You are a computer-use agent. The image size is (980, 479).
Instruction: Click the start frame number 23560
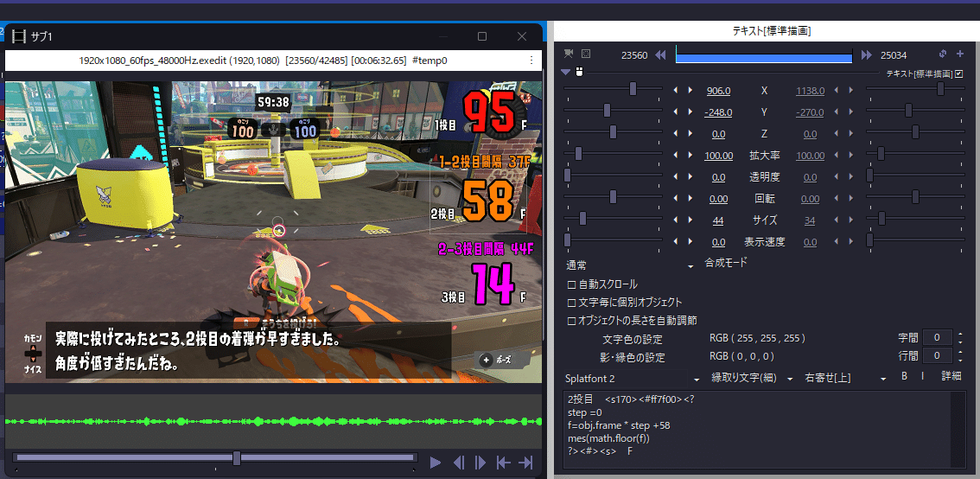coord(633,55)
